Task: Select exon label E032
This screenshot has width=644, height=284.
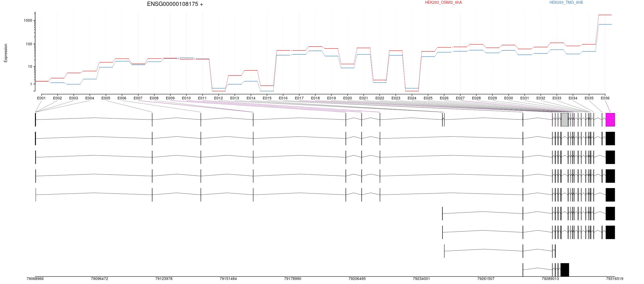Action: tap(541, 98)
